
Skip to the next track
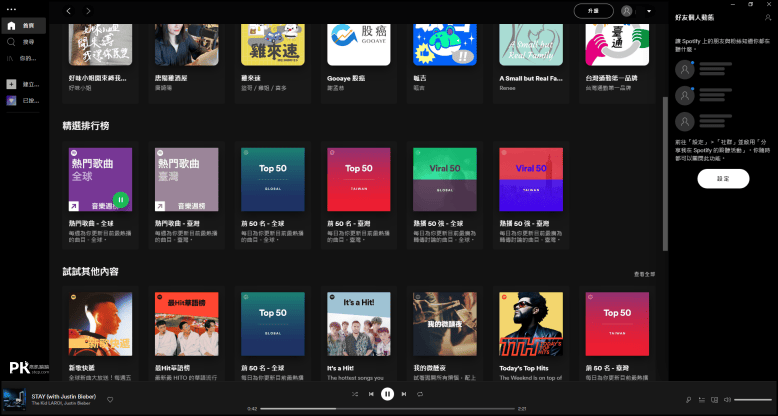[x=404, y=394]
